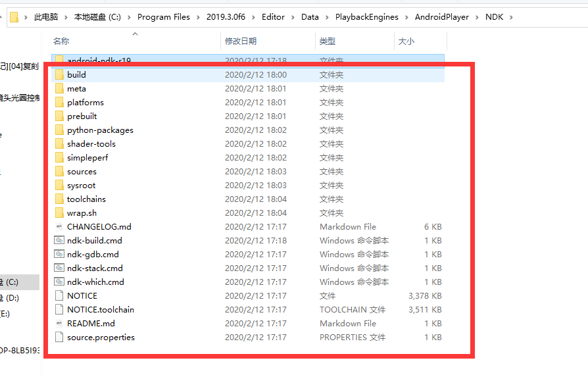Screen dimensions: 588x377
Task: Click the NDK breadcrumb text
Action: pyautogui.click(x=494, y=17)
